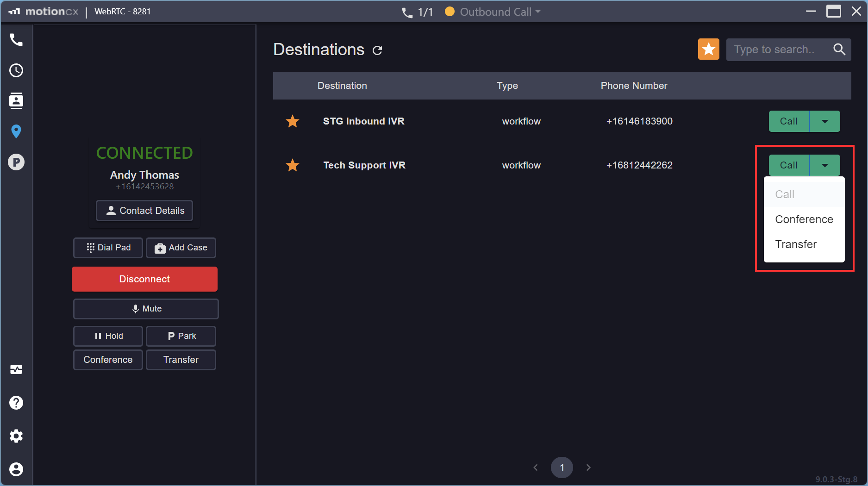
Task: Sort by Destination column header
Action: pos(342,86)
